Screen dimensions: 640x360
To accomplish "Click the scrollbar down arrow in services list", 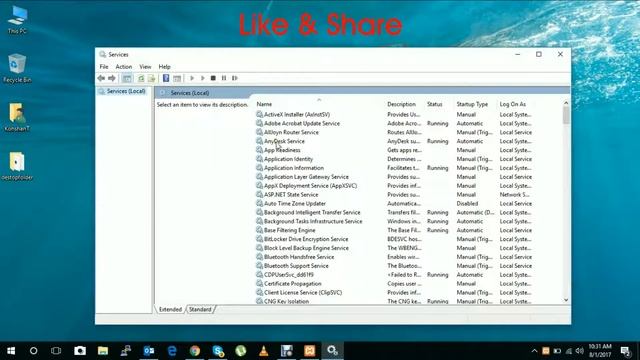I will pyautogui.click(x=566, y=300).
